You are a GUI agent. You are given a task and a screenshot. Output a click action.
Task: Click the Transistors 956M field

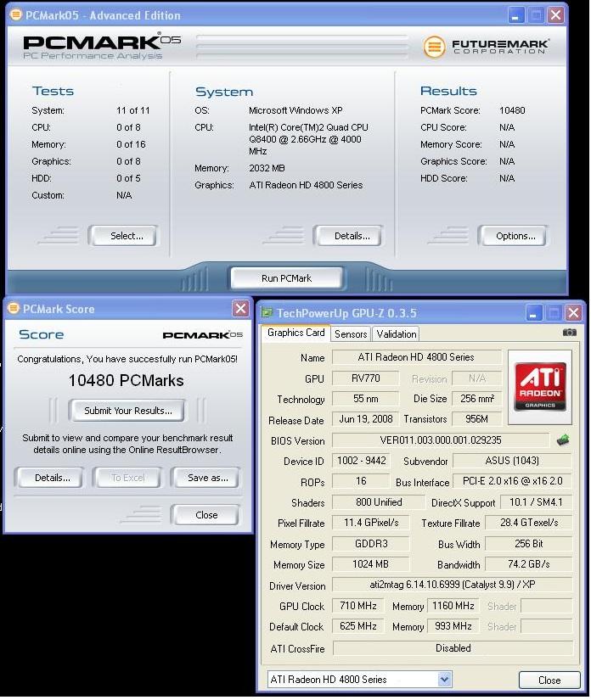tap(477, 420)
